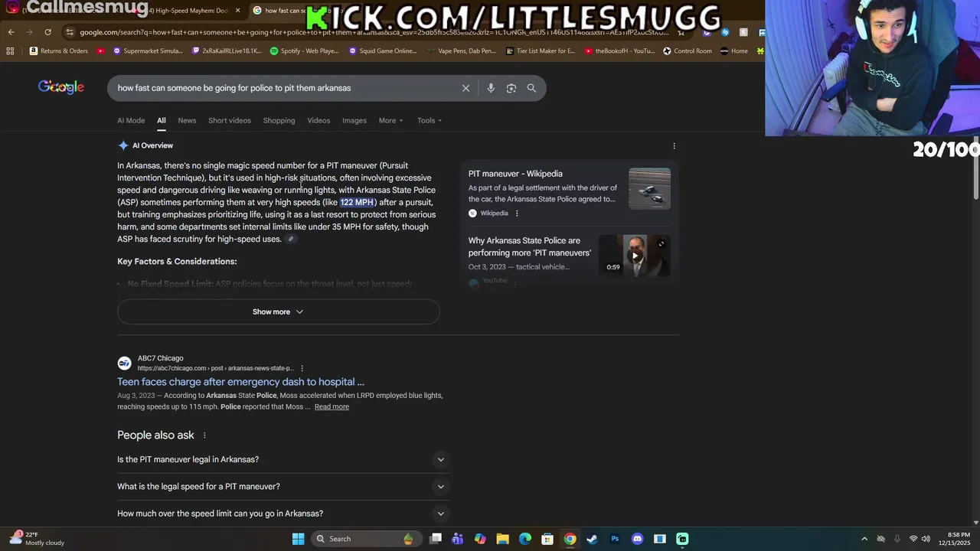Close the High-Speed Mayhem tab
Viewport: 980px width, 551px height.
237,11
